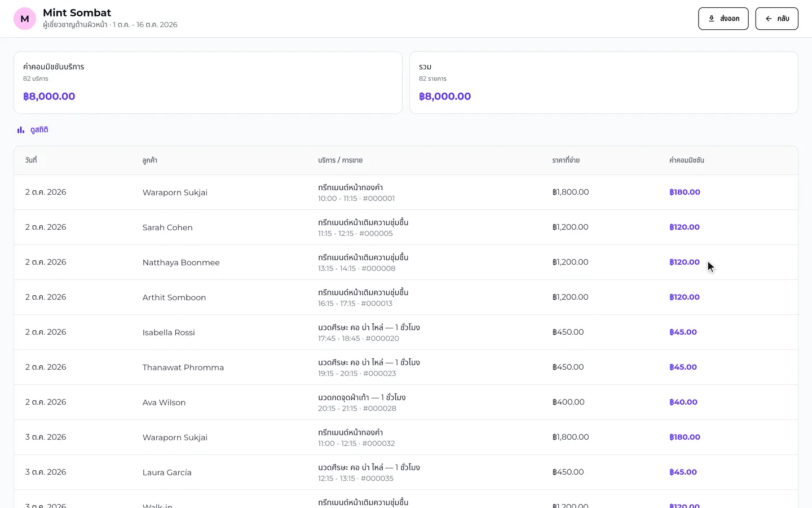
Task: Click the bar chart icon beside ดูสถิติ
Action: point(21,130)
